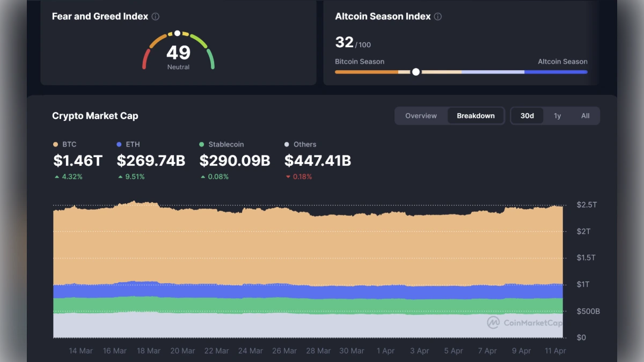Click the Fear and Greed Index info icon

156,17
